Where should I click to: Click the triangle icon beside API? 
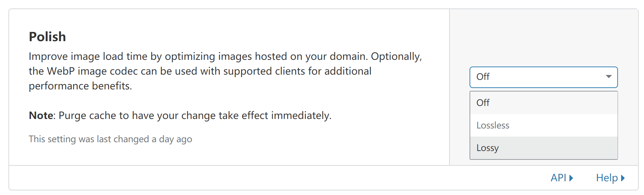[571, 178]
